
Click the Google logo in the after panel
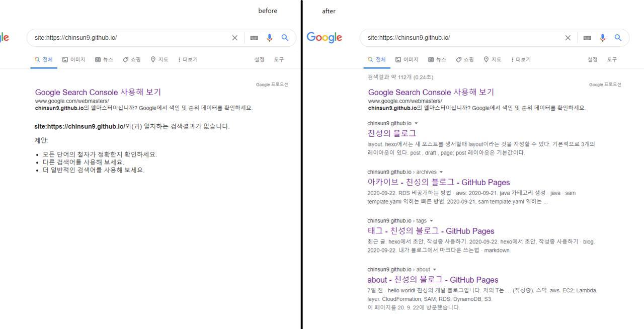point(324,38)
